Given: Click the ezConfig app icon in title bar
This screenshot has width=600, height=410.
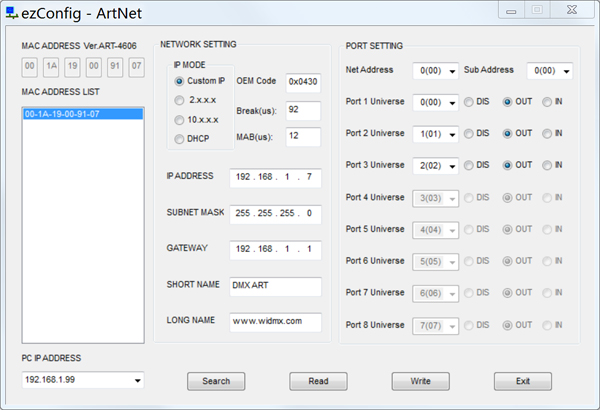Looking at the screenshot, I should 11,13.
